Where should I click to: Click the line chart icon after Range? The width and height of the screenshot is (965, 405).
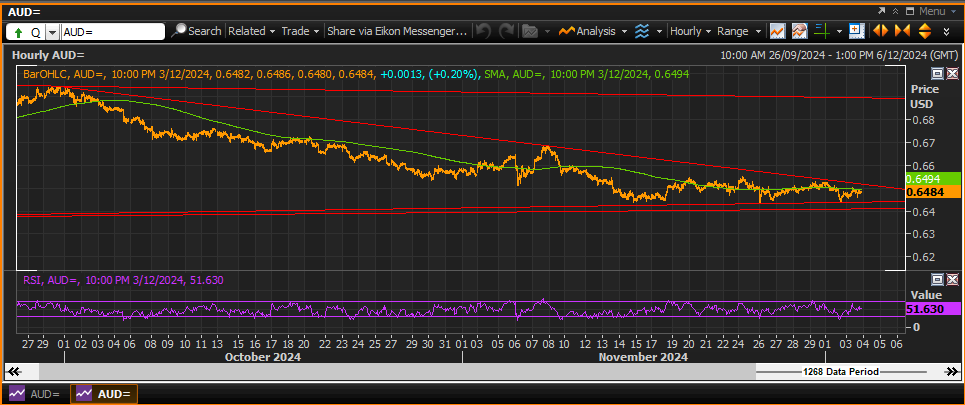click(777, 31)
